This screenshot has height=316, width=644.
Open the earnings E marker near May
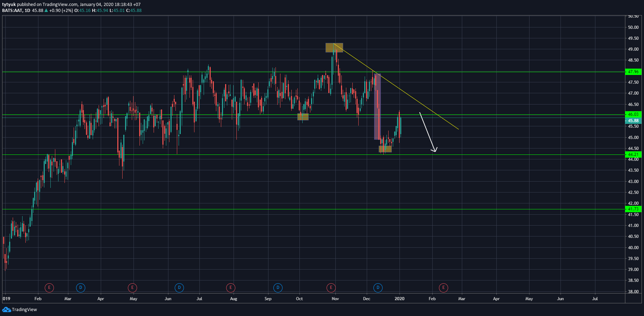click(132, 288)
